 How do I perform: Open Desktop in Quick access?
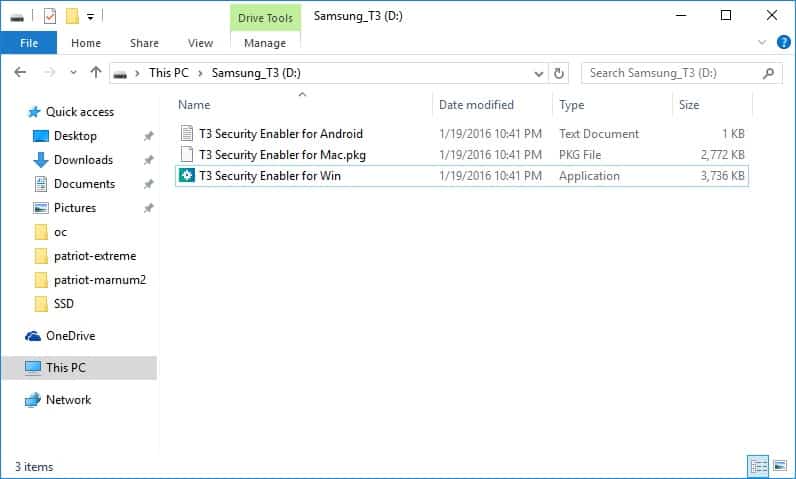point(75,136)
